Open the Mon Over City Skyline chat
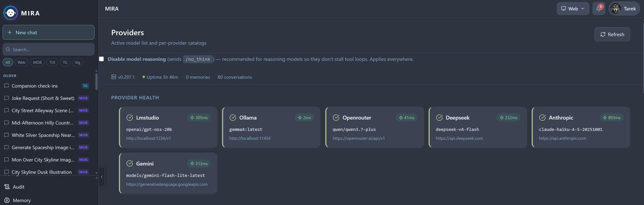 pyautogui.click(x=47, y=160)
